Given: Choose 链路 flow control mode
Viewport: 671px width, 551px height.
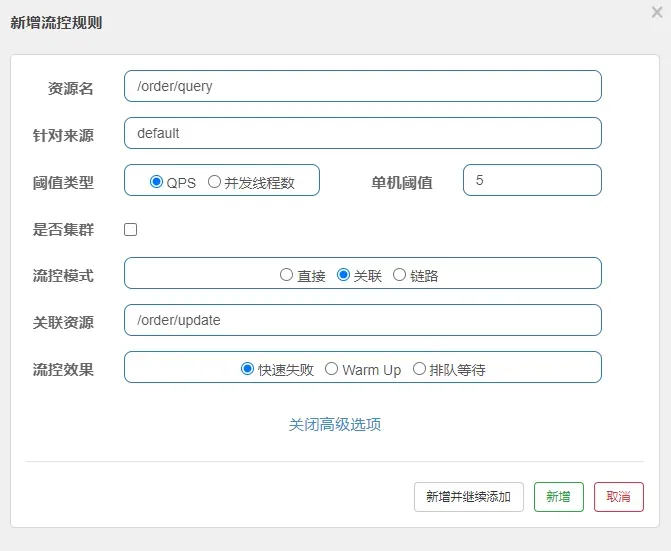Looking at the screenshot, I should [400, 275].
